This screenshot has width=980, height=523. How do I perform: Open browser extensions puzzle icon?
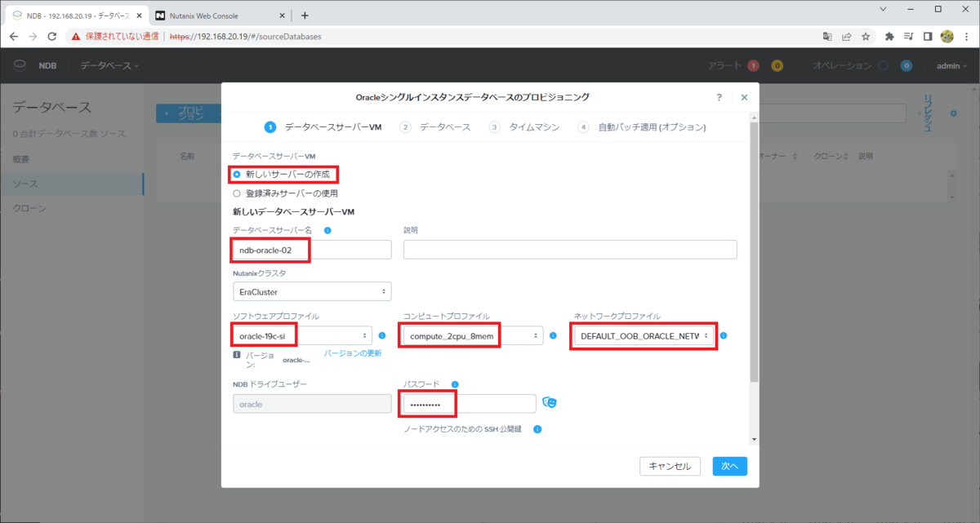coord(889,36)
